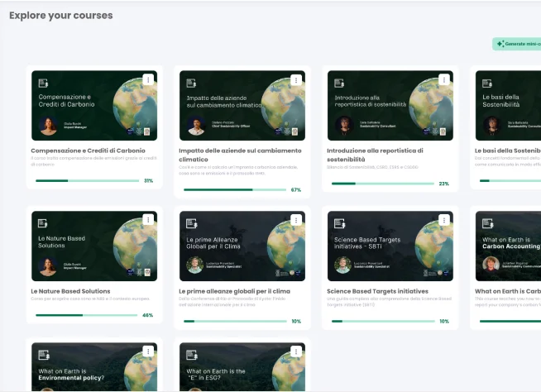Click course icon on Compensazione e Crediti thumbnail
Image resolution: width=541 pixels, height=392 pixels.
[43, 84]
